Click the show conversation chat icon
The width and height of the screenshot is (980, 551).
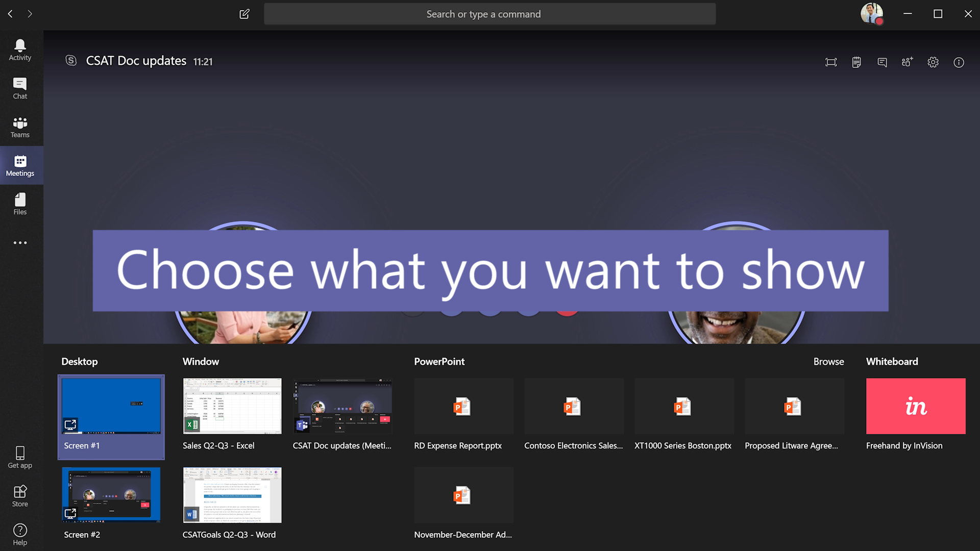[x=881, y=62]
